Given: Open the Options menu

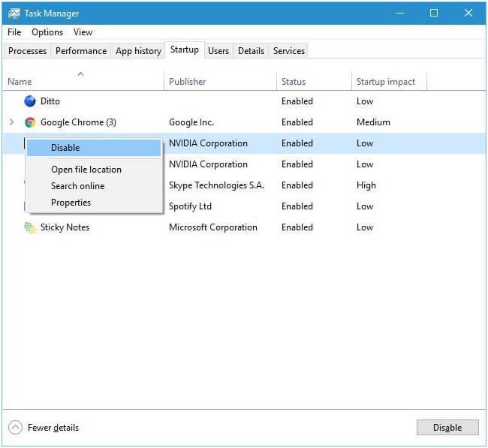Looking at the screenshot, I should click(47, 32).
